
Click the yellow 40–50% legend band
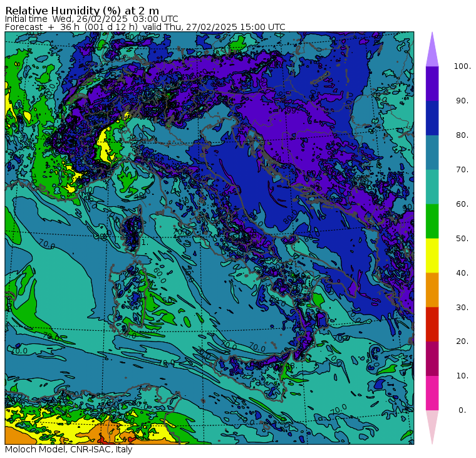(432, 256)
